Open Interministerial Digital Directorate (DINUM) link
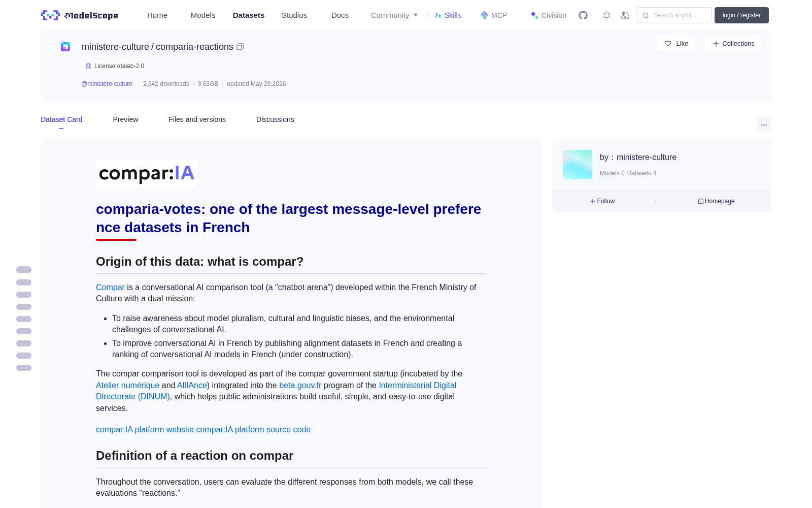The image size is (812, 508). [x=417, y=385]
